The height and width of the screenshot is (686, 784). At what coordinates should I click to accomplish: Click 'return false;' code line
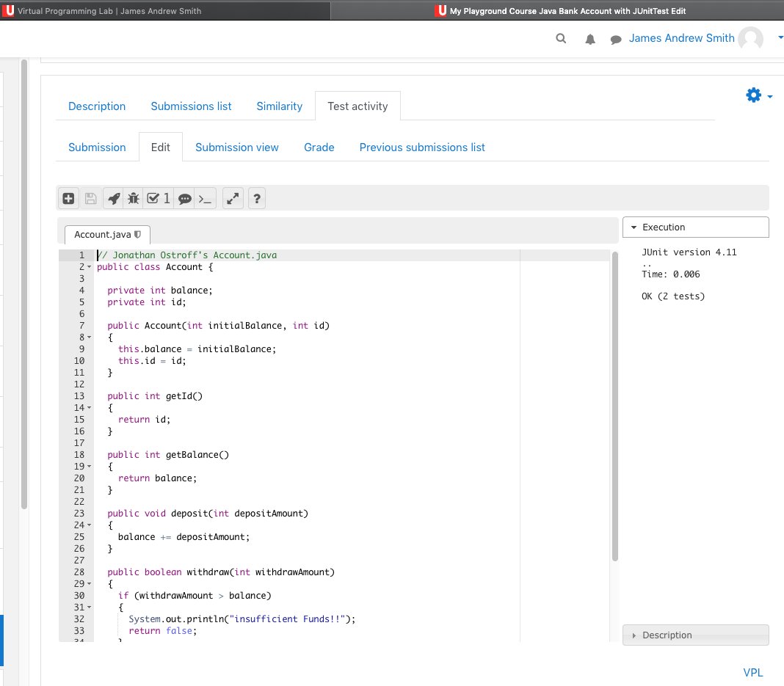[x=163, y=630]
